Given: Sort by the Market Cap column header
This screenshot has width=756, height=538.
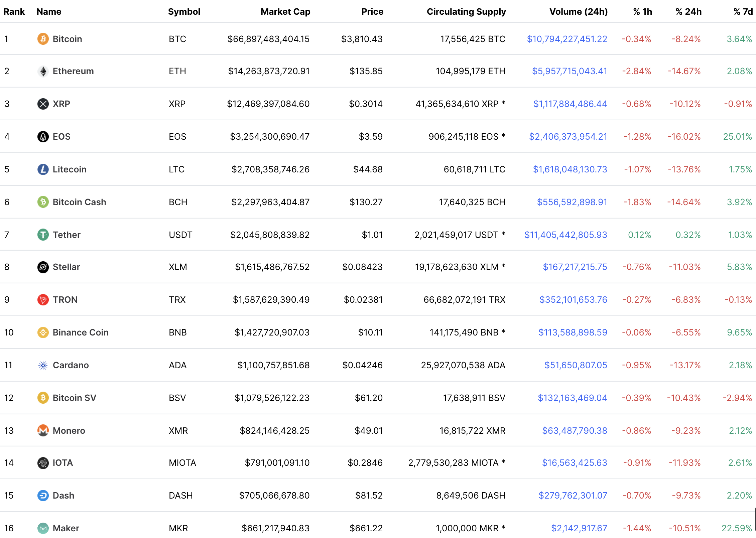Looking at the screenshot, I should pos(285,12).
